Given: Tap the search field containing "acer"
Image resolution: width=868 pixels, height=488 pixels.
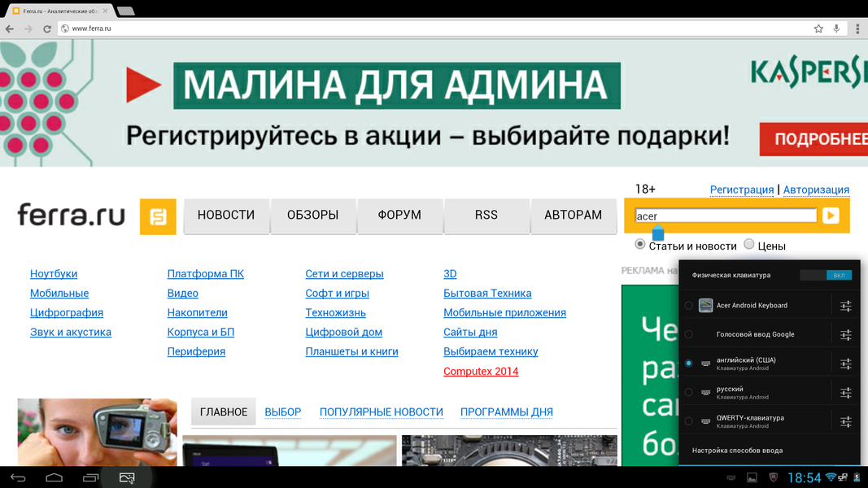Looking at the screenshot, I should pos(725,216).
